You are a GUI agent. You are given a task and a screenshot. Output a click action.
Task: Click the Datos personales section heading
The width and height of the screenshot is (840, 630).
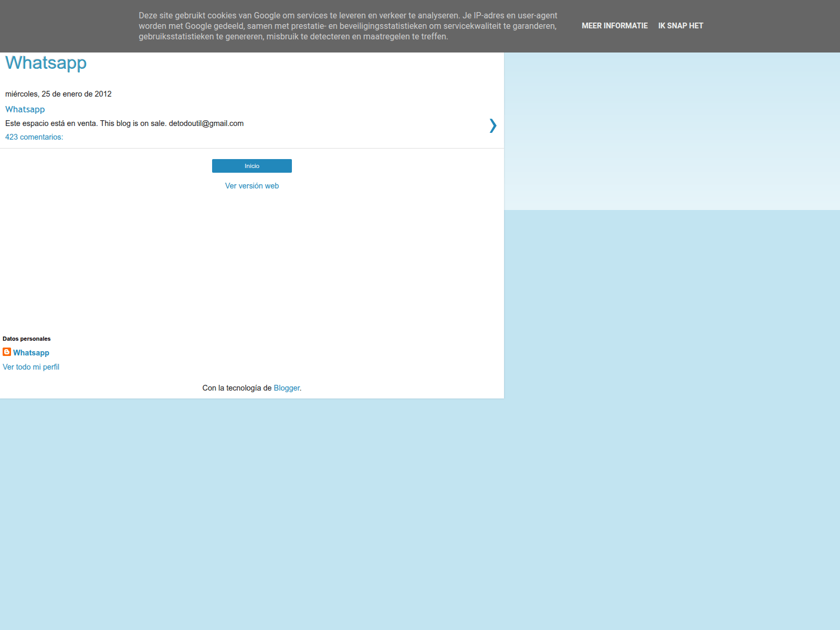click(x=27, y=339)
